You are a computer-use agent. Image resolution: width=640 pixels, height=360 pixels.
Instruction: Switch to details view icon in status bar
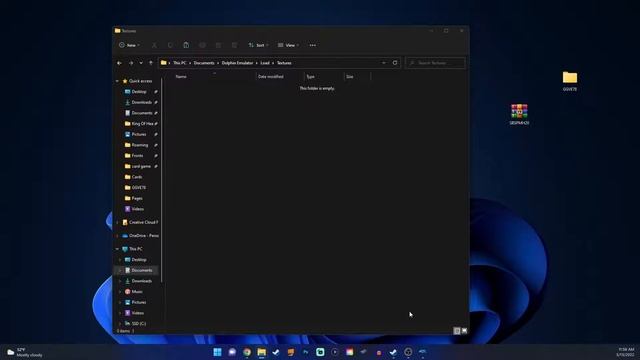coord(457,331)
